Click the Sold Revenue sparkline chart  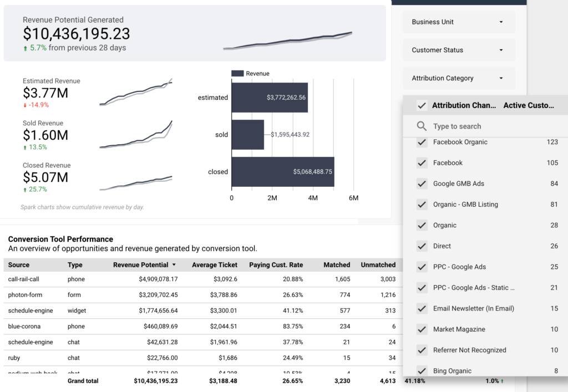pos(136,135)
